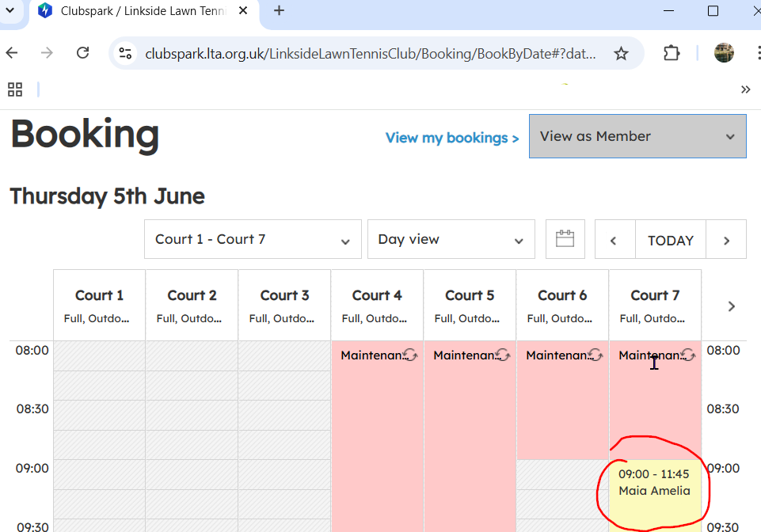Screen dimensions: 761x532
Task: Change the Day view dropdown
Action: (x=451, y=239)
